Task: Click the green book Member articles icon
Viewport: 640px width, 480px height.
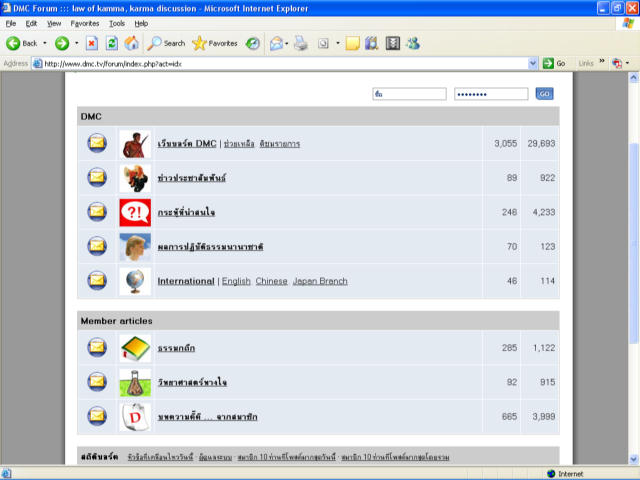Action: click(x=134, y=347)
